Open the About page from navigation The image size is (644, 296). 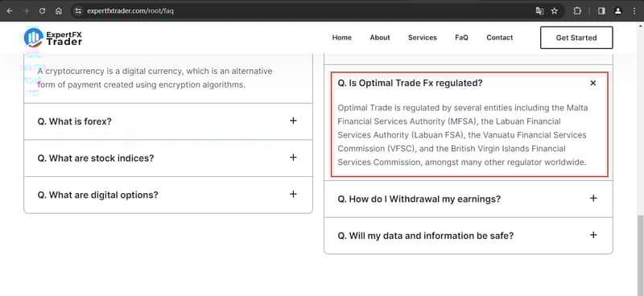379,38
